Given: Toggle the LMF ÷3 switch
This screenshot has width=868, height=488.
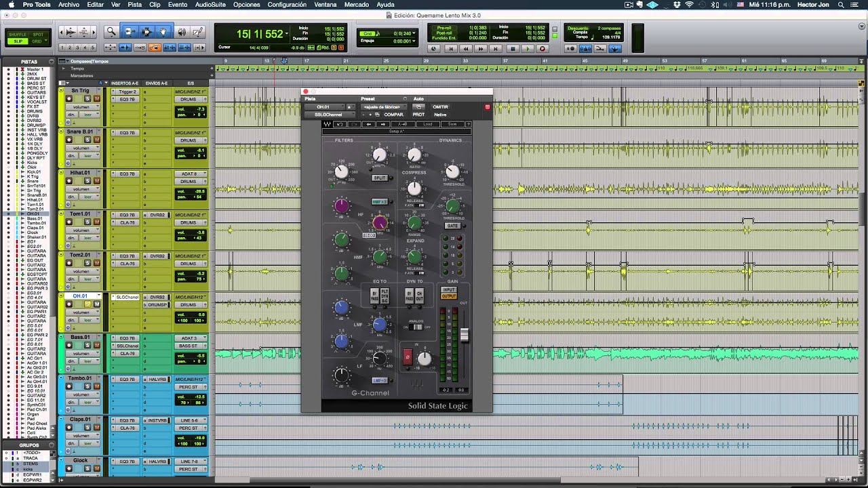Looking at the screenshot, I should click(x=379, y=380).
